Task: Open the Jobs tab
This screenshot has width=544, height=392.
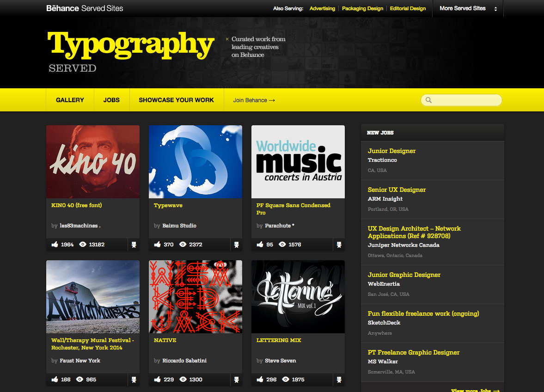Action: [x=111, y=100]
